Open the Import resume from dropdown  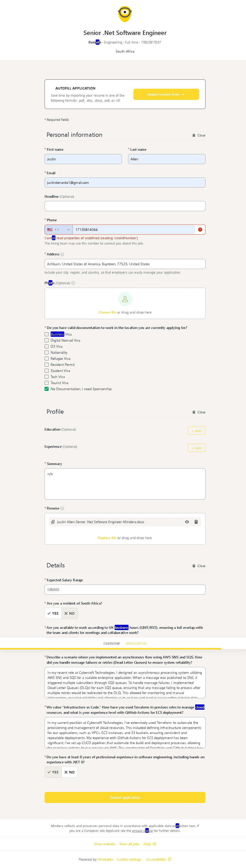[x=166, y=94]
